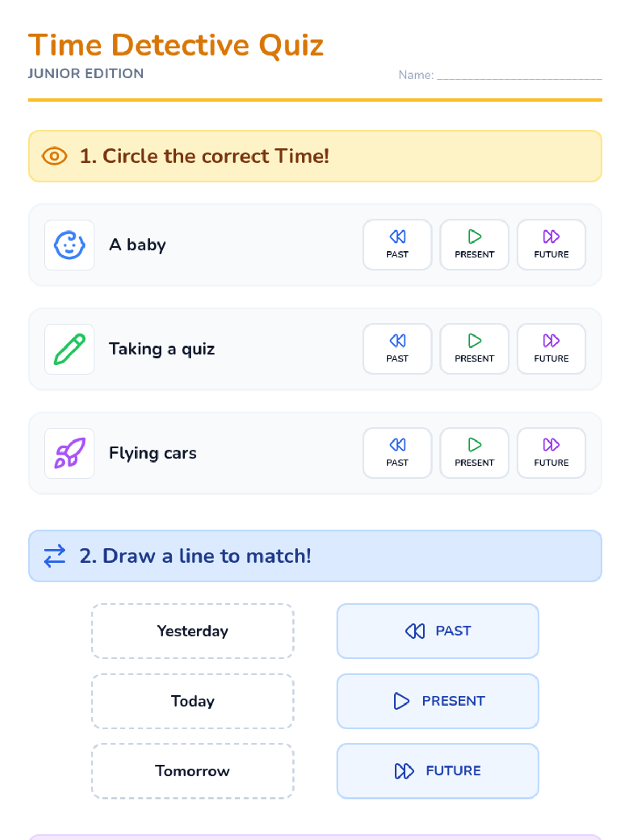Choose FUTURE option for A baby
Screen dimensions: 630x840
pos(551,245)
